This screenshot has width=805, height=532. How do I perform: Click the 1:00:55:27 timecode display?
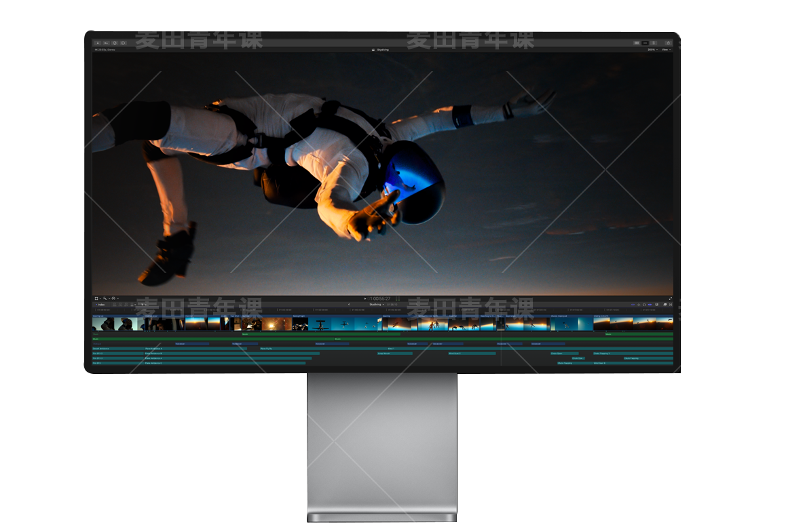pyautogui.click(x=380, y=299)
